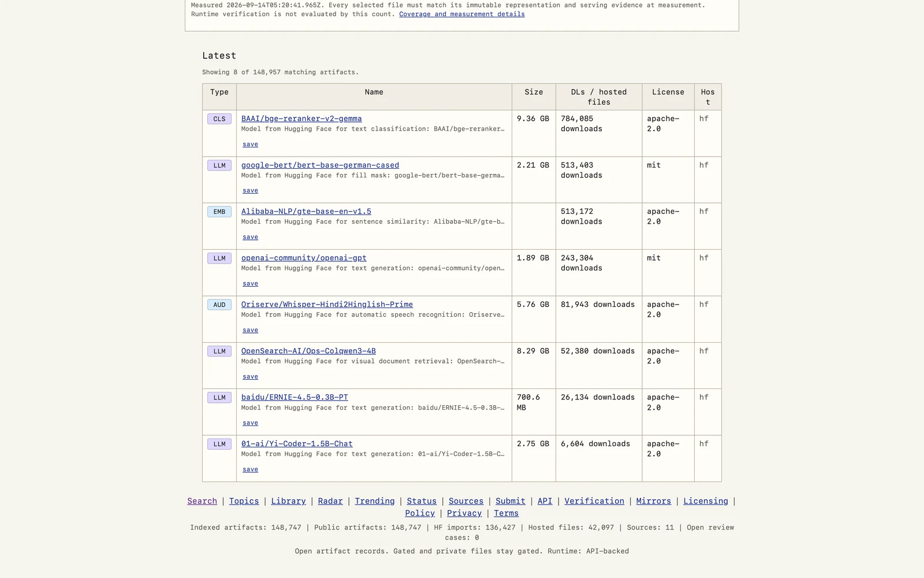Visit the Privacy footer link
Image resolution: width=924 pixels, height=578 pixels.
(x=464, y=513)
